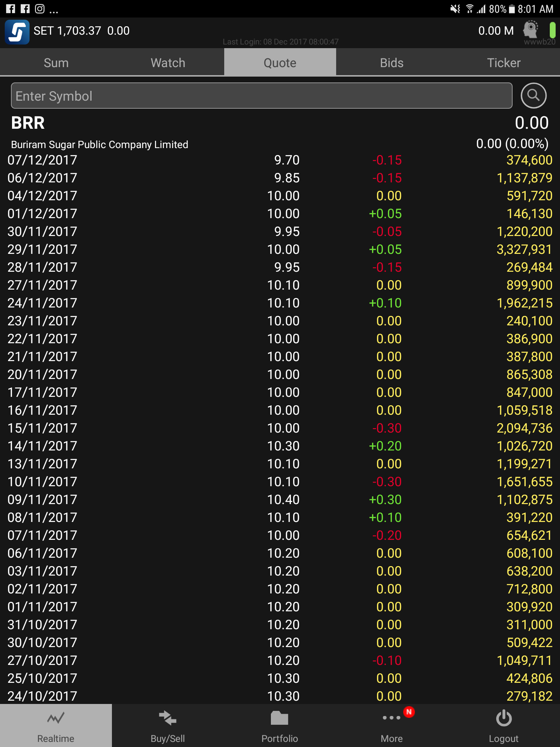Select the 16/11/2017 date row

(280, 410)
